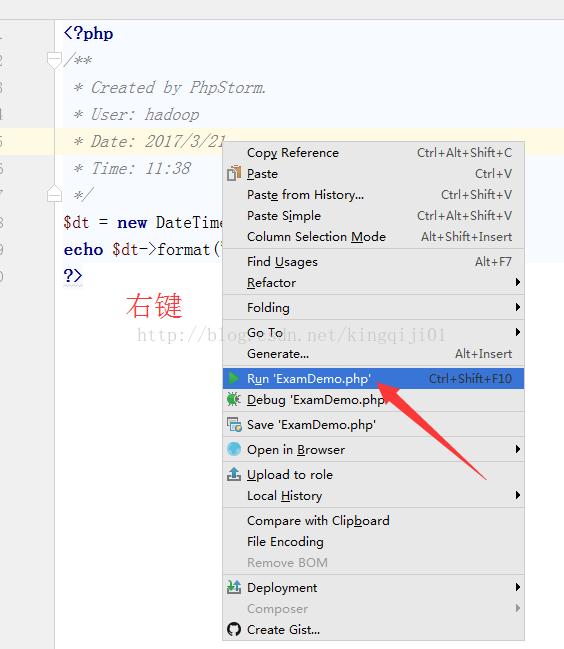Click the Open in Browser globe icon
The width and height of the screenshot is (564, 649).
pyautogui.click(x=234, y=449)
